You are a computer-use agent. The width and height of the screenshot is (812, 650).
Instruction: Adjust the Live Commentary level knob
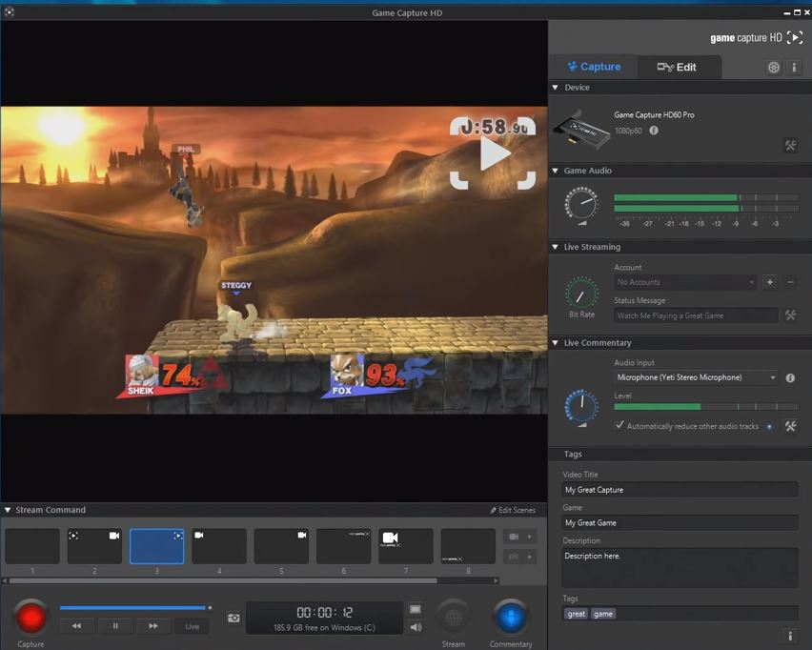coord(581,406)
